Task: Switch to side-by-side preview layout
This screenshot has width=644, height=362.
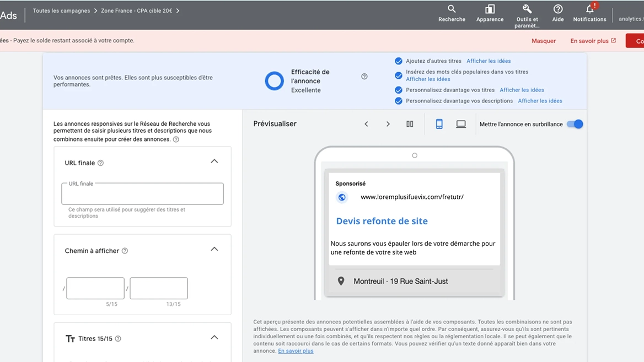Action: pos(410,124)
